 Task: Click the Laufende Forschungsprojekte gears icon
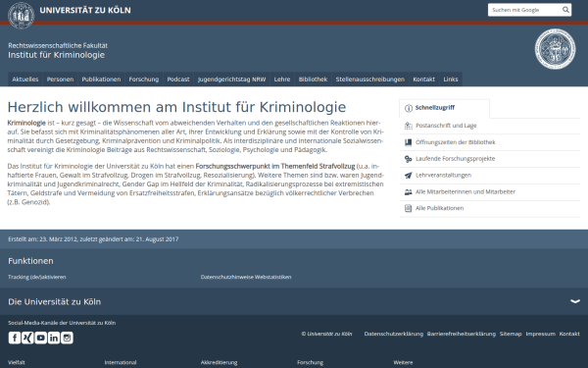pos(409,159)
